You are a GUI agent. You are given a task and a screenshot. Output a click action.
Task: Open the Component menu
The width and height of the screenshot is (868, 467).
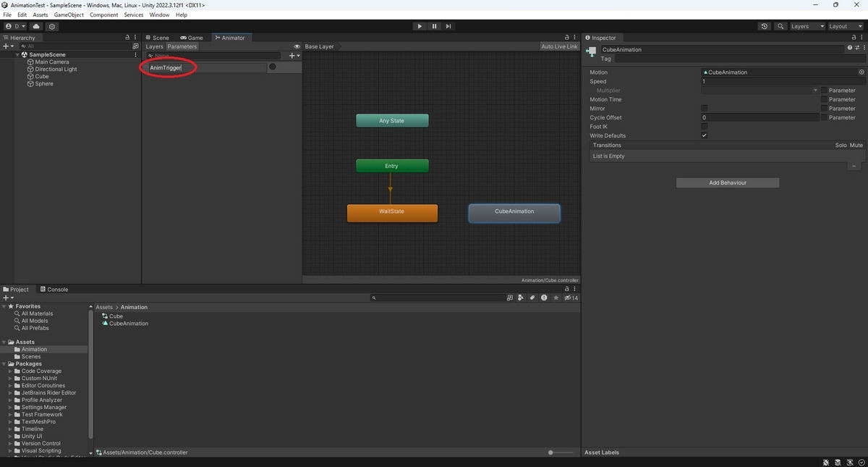[x=104, y=14]
